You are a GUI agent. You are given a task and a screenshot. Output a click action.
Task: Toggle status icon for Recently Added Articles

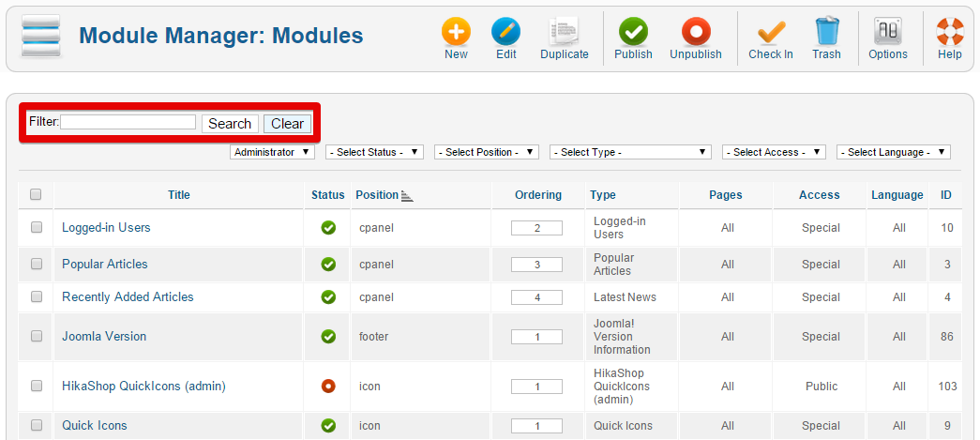click(328, 296)
